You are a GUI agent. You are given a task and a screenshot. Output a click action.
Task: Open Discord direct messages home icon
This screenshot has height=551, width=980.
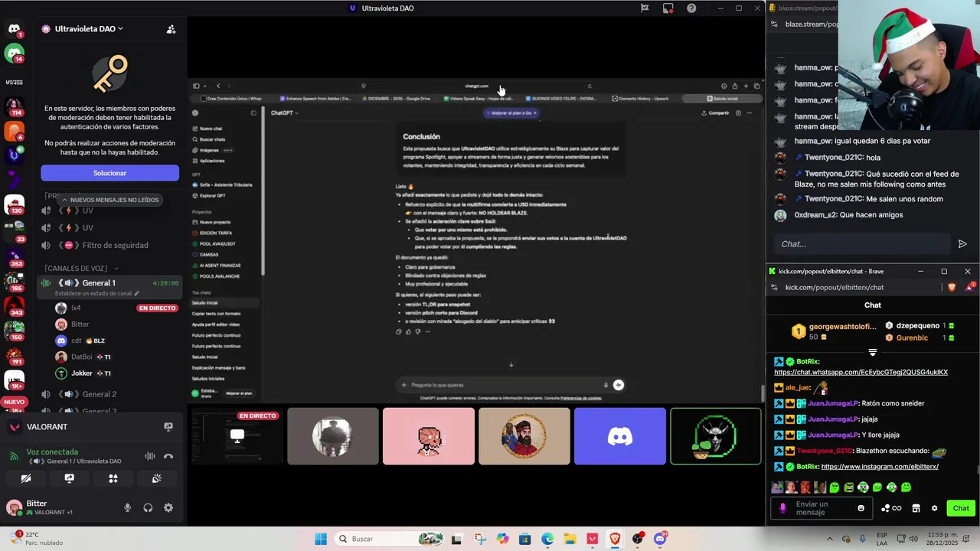coord(14,29)
